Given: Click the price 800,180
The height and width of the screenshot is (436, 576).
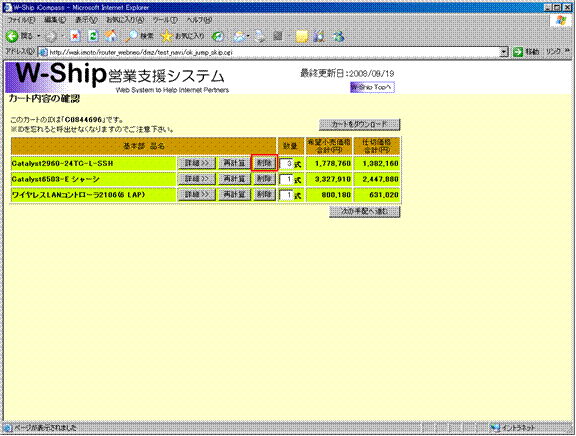Looking at the screenshot, I should [x=336, y=195].
